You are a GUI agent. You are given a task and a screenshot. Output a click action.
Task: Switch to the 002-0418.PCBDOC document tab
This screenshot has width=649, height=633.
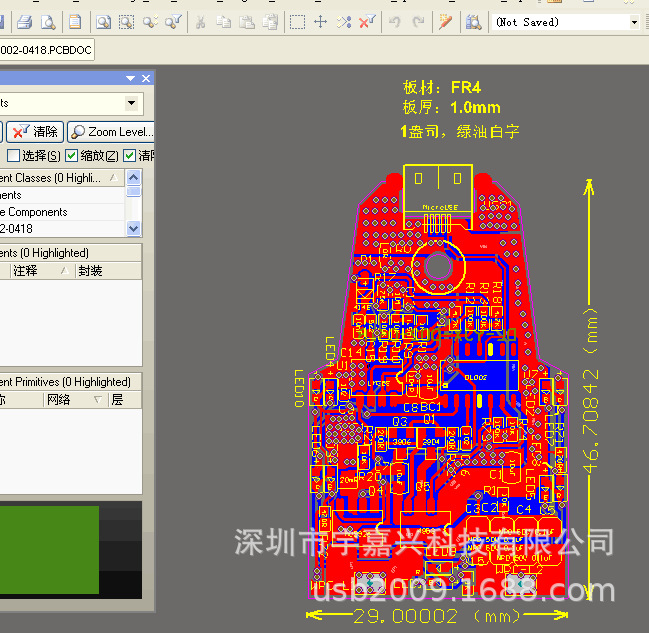(x=45, y=50)
